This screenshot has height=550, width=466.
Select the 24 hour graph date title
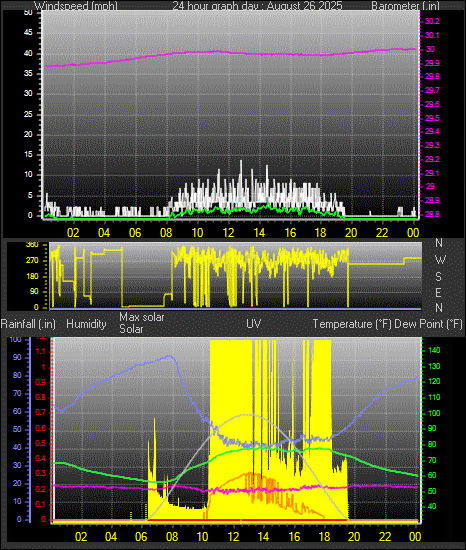(257, 6)
